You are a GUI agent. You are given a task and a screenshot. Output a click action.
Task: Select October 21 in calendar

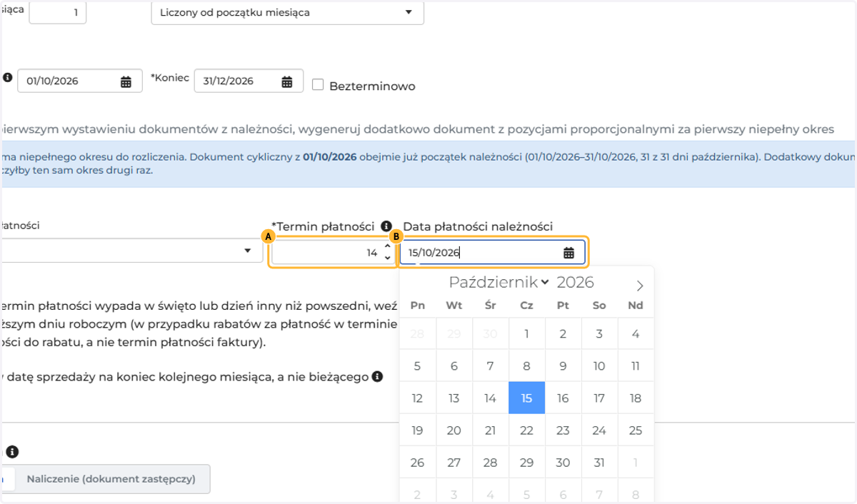point(490,430)
